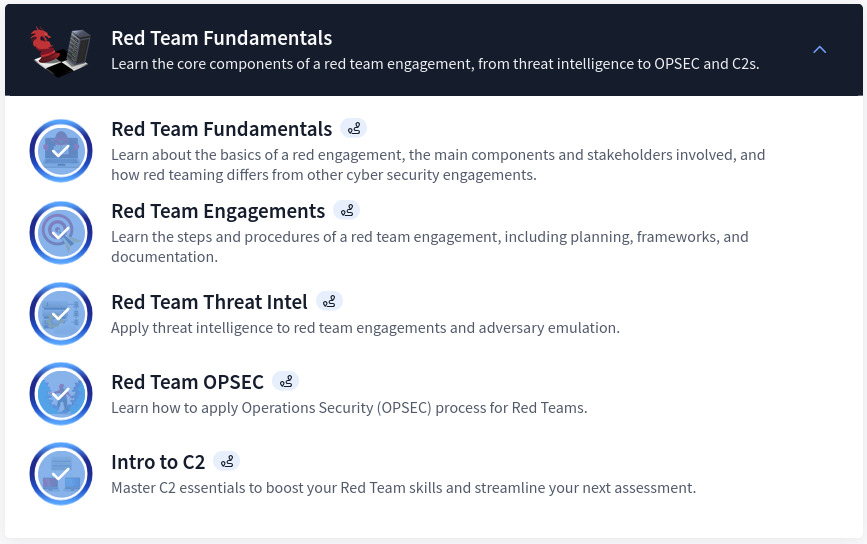The height and width of the screenshot is (544, 867).
Task: Click the Red Team OPSEC room icon
Action: (61, 394)
